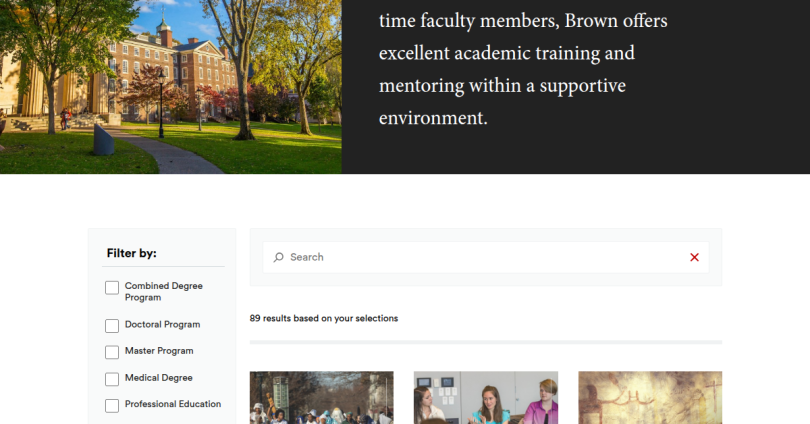Click the 'Filter by:' heading

click(132, 253)
